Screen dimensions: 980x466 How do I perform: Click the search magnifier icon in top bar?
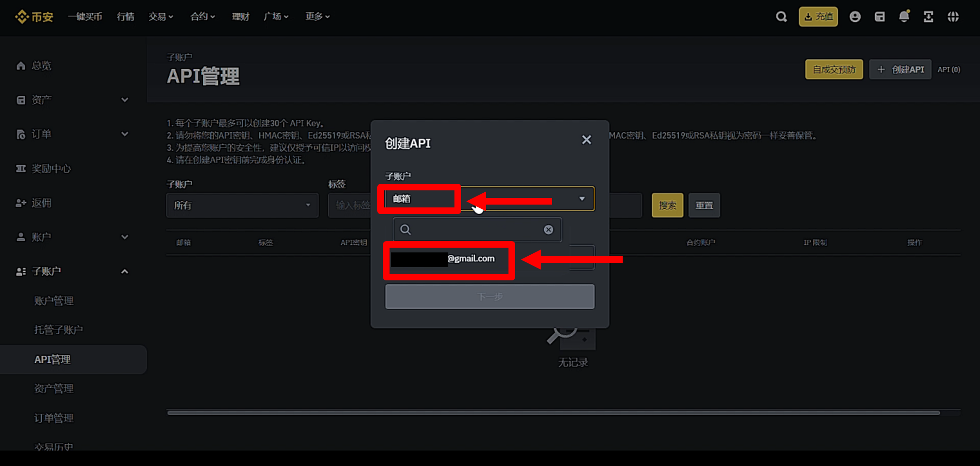[781, 17]
